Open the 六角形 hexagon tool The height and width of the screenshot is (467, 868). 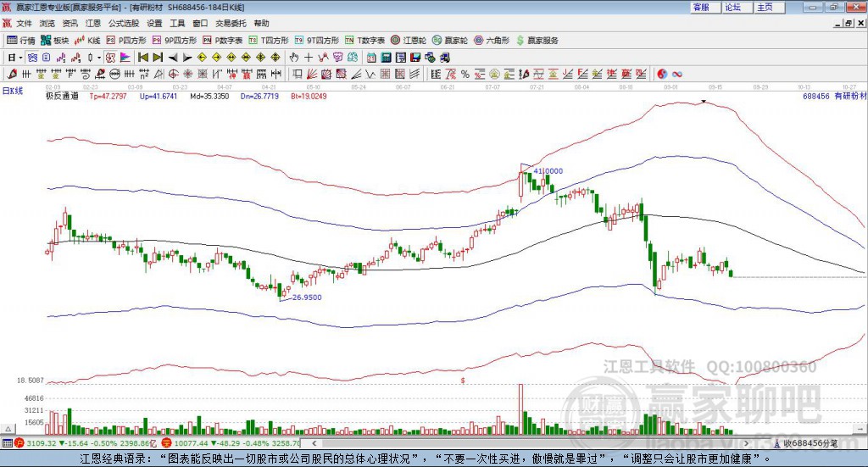tap(492, 41)
